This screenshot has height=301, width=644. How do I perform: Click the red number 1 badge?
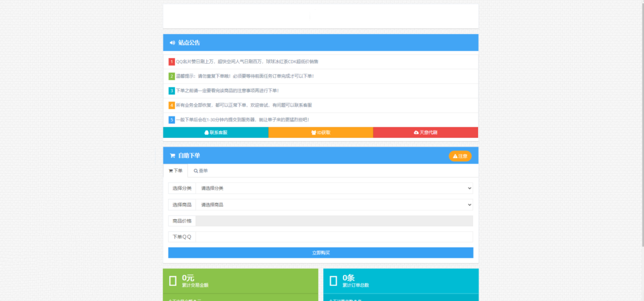point(172,62)
